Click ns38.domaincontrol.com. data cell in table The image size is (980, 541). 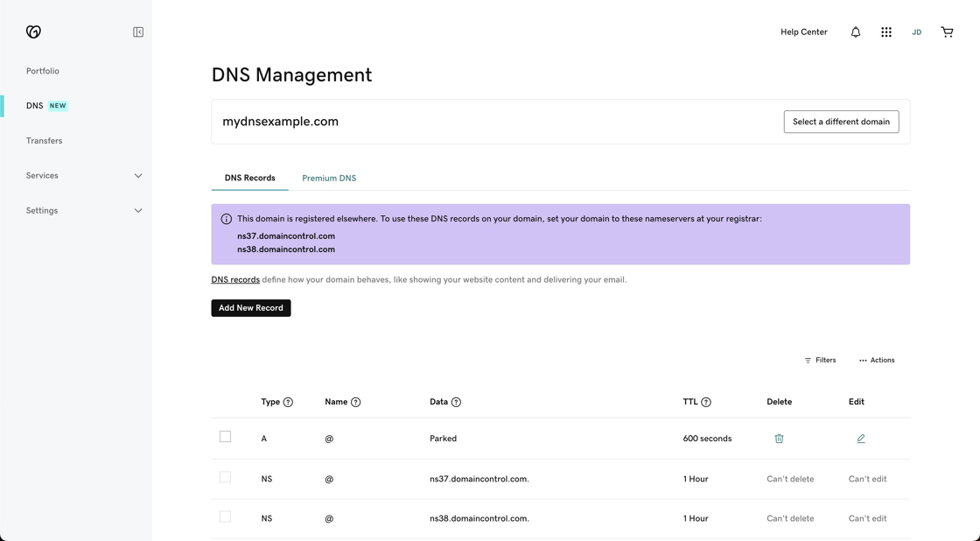point(479,518)
